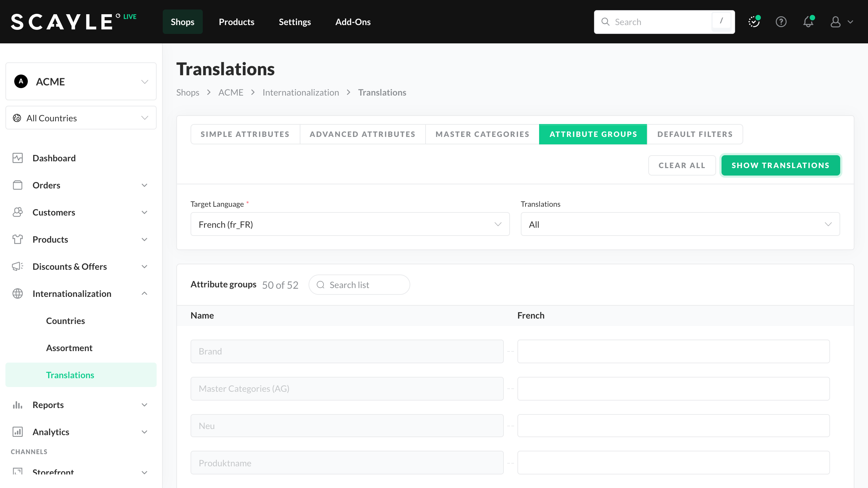Screen dimensions: 868x488
Task: Open the user account profile icon
Action: tap(835, 22)
